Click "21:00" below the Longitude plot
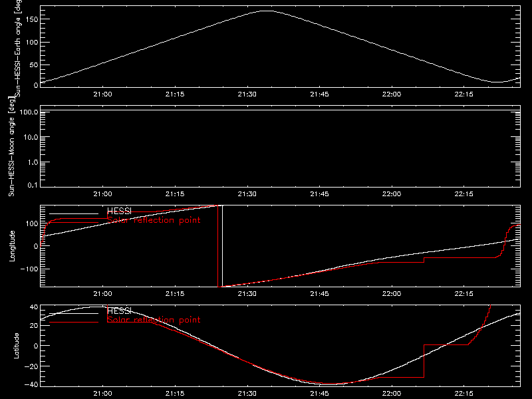The width and height of the screenshot is (532, 399). tap(102, 293)
